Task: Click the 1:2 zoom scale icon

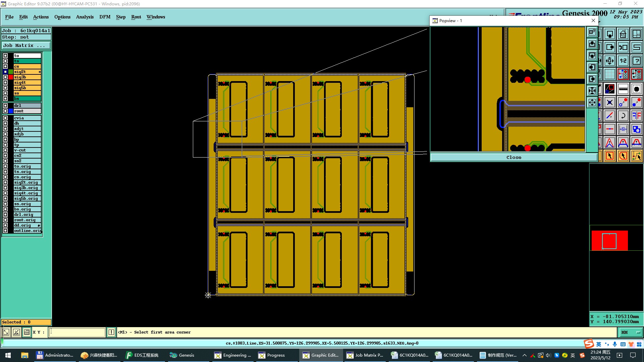Action: tap(623, 61)
